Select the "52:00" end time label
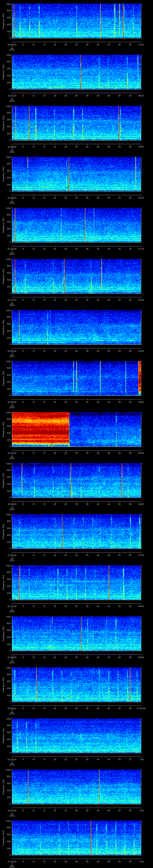 pyautogui.click(x=141, y=300)
